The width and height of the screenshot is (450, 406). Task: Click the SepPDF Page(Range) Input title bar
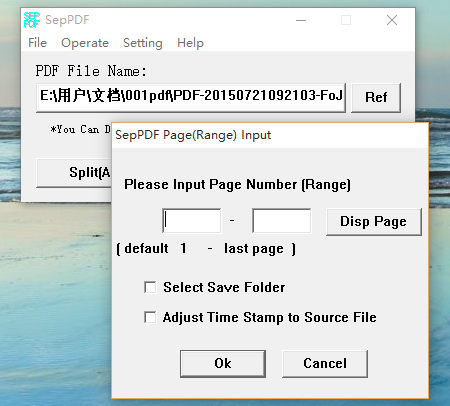click(270, 135)
